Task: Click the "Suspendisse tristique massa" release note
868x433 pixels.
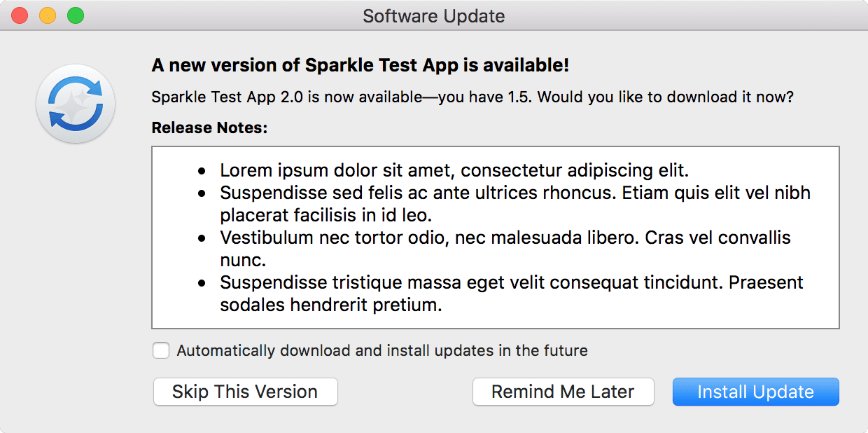Action: coord(511,282)
